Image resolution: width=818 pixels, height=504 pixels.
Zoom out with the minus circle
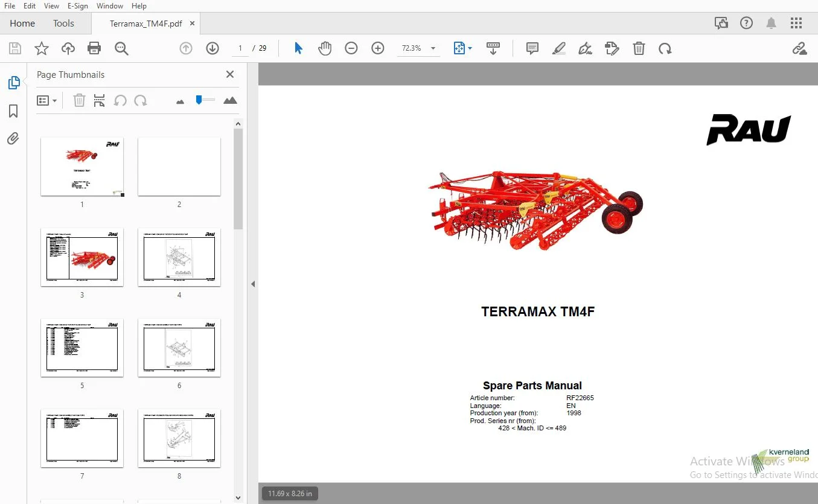[351, 48]
